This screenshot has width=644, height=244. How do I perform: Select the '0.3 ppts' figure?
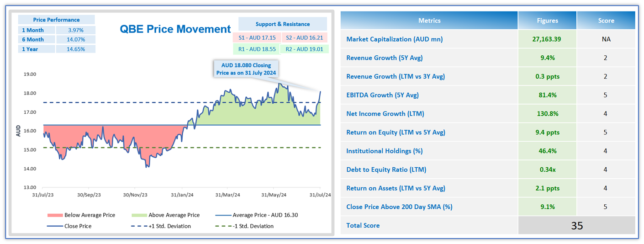click(547, 77)
